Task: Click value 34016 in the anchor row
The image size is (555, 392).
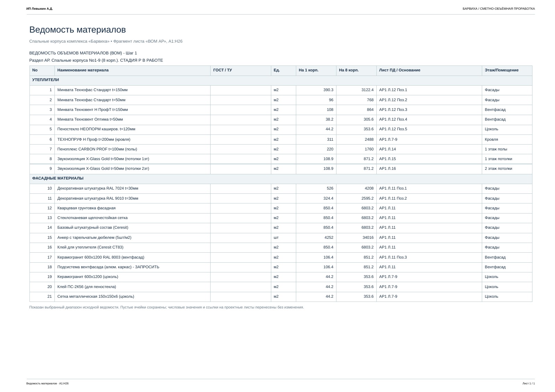Action: point(368,238)
